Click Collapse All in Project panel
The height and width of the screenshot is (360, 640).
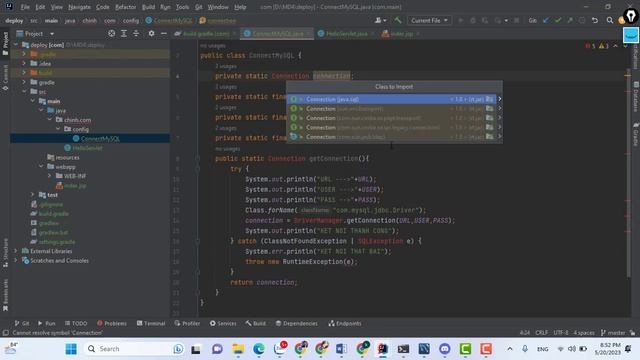136,33
